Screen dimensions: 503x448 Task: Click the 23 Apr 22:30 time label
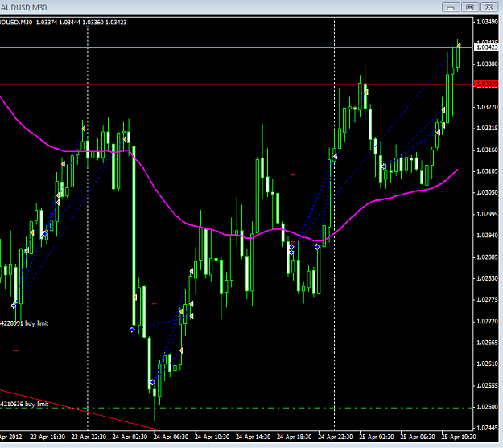(x=89, y=437)
